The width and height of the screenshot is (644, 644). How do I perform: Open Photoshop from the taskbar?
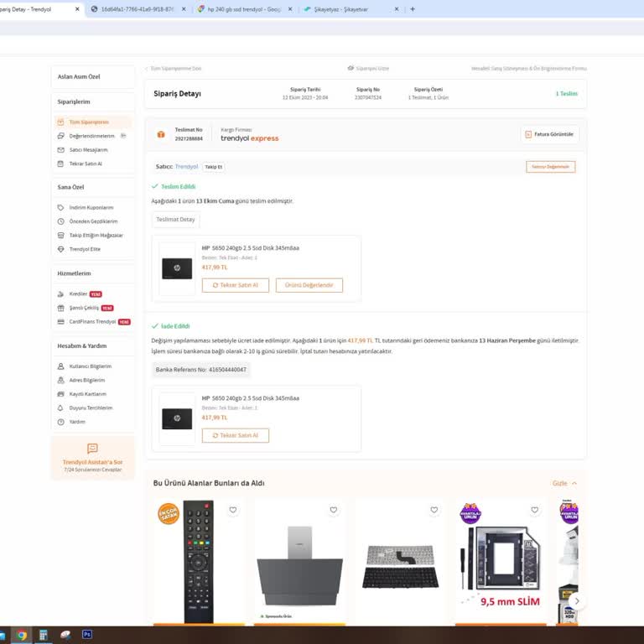click(86, 635)
